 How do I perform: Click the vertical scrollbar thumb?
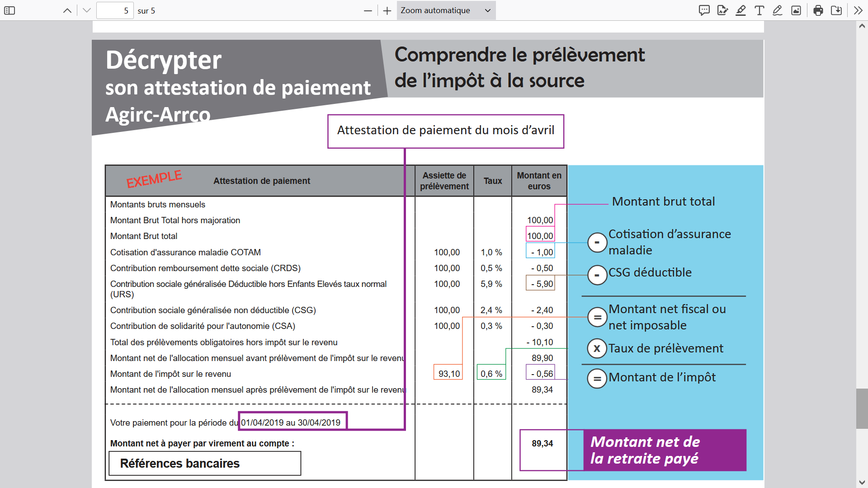coord(862,408)
